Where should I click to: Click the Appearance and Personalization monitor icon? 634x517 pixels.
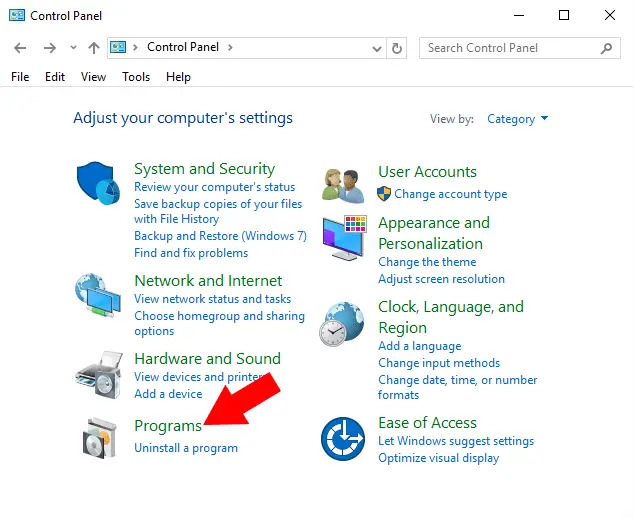pos(344,238)
